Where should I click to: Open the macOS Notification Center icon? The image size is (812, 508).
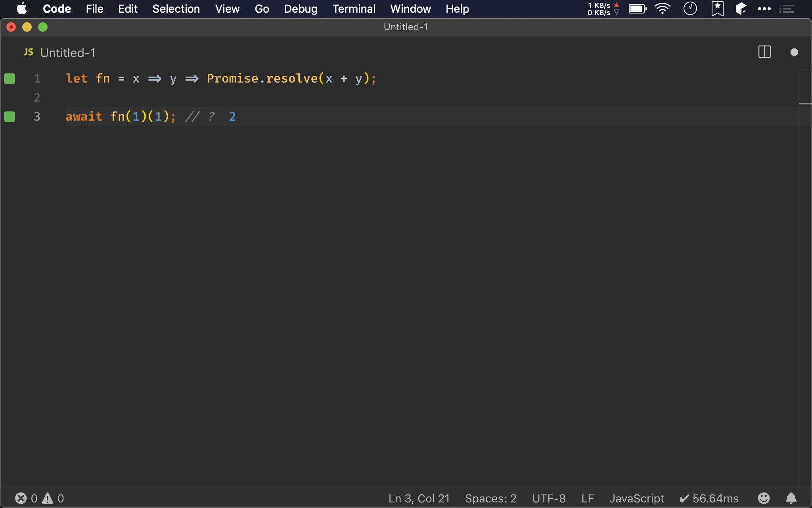tap(787, 9)
